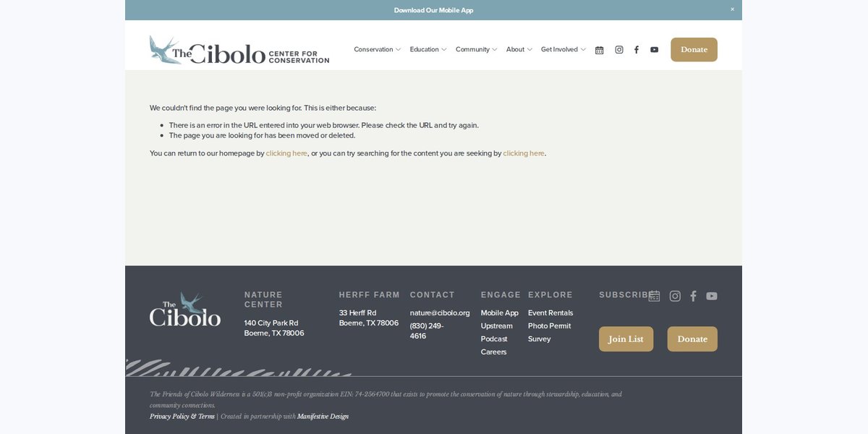868x434 pixels.
Task: Open the Download Our Mobile App banner
Action: point(433,10)
